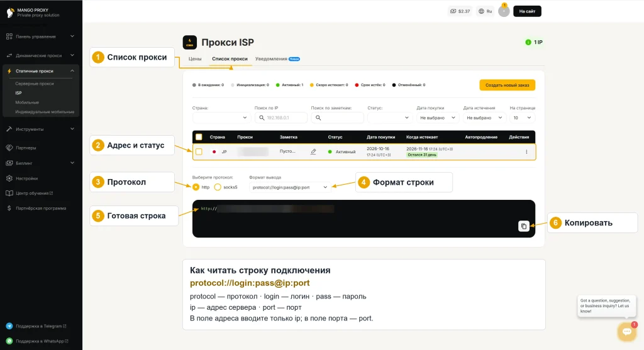Expand Биллинг sidebar section
Screen dimensions: 644x350
(x=72, y=163)
